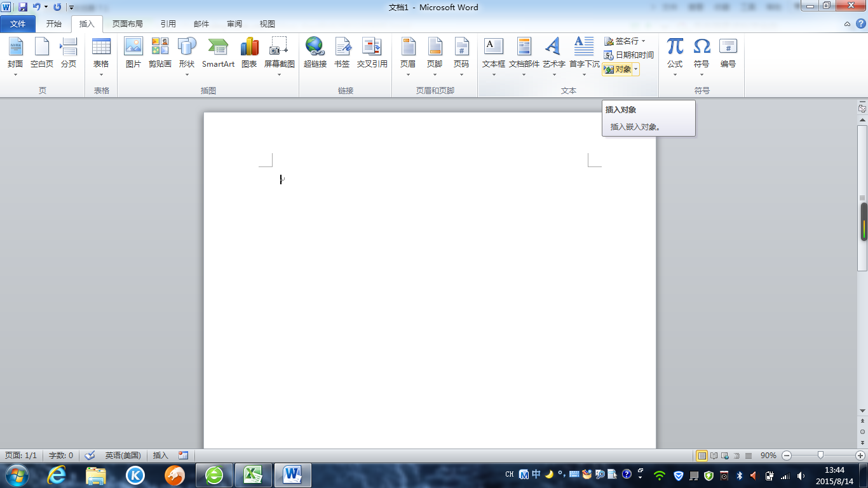Zoom out with the minus button
This screenshot has height=488, width=868.
(x=787, y=456)
